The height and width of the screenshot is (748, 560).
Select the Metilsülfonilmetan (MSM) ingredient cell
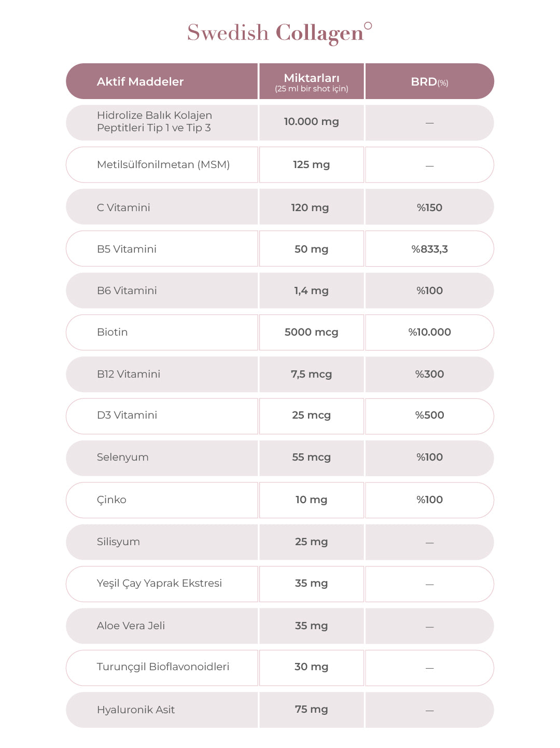[x=163, y=165]
